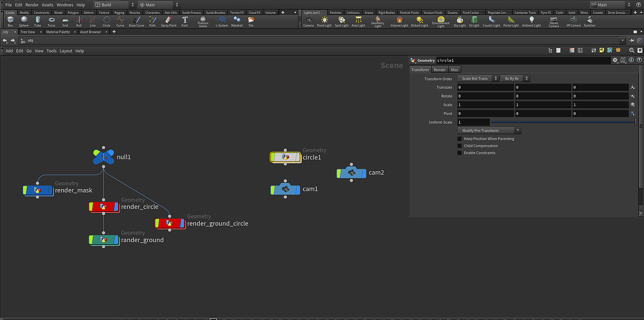The width and height of the screenshot is (644, 320).
Task: Add a Point Light from the shelf
Action: coord(325,21)
